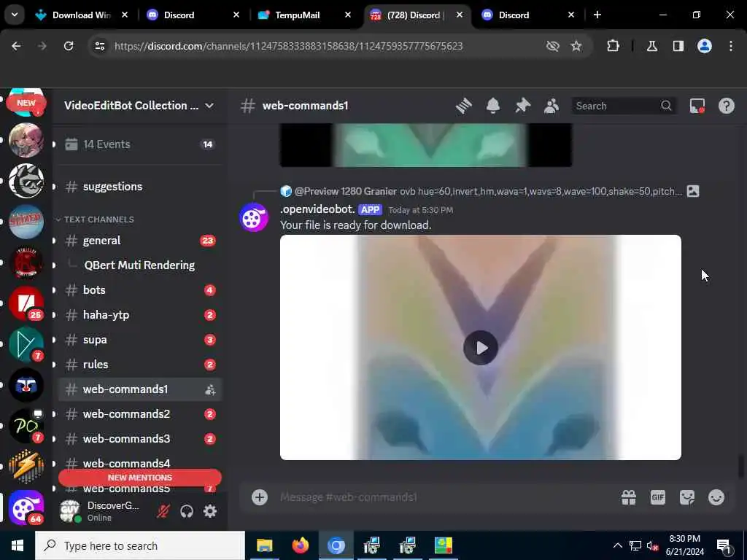Open the web-commands2 channel
This screenshot has height=560, width=747.
pos(139,414)
